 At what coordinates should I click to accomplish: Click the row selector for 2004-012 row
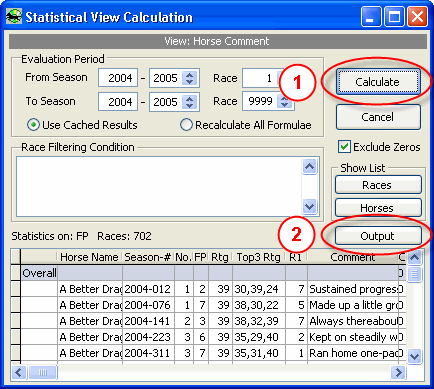point(16,289)
